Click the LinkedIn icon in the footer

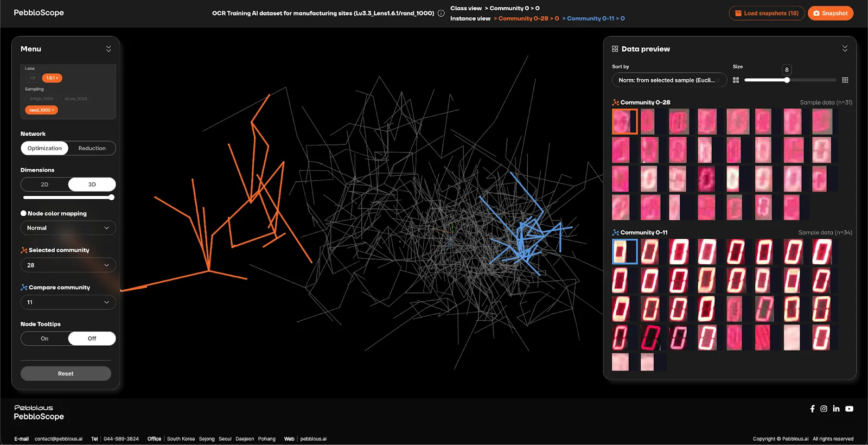[836, 409]
